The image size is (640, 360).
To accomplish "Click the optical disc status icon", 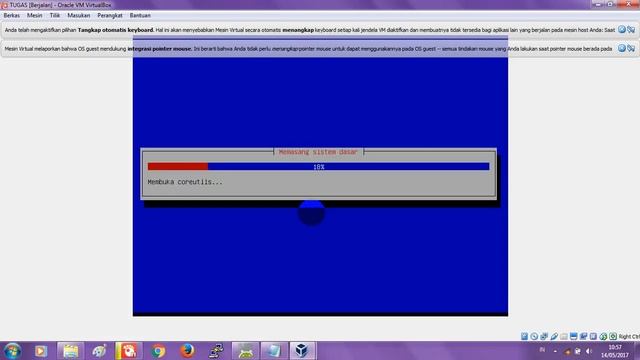I will [x=534, y=336].
